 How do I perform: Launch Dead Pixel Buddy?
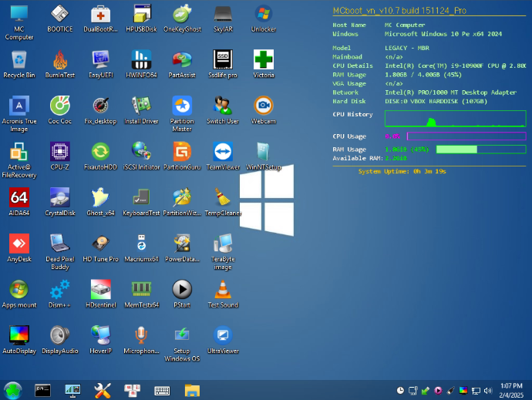59,252
